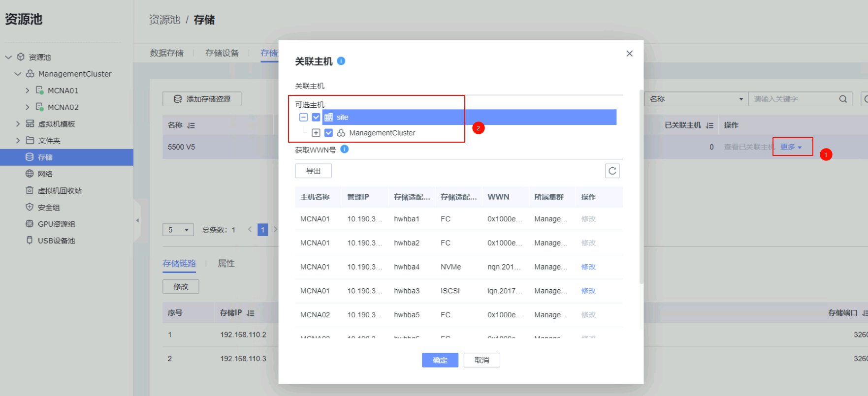Click the 确定 button
868x396 pixels.
click(440, 360)
